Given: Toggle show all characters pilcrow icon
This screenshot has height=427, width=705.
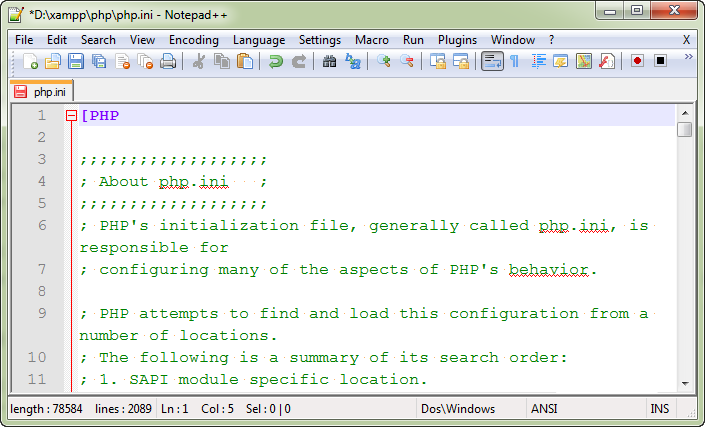Looking at the screenshot, I should [514, 61].
